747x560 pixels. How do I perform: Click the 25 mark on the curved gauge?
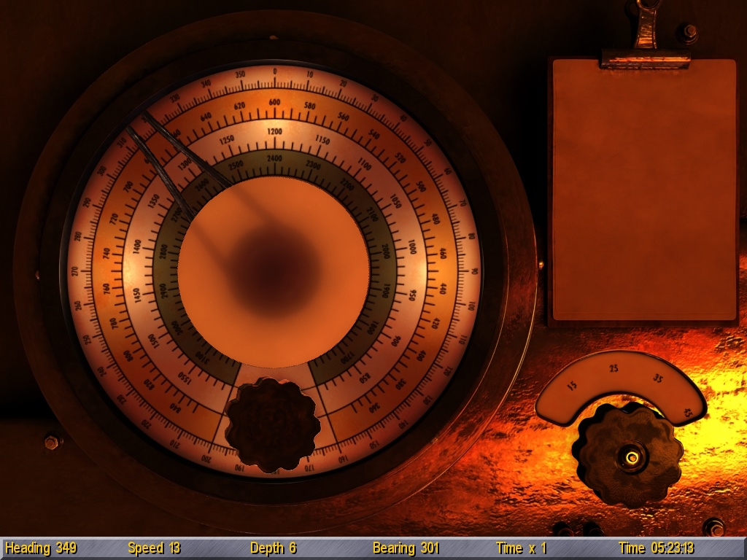[614, 368]
